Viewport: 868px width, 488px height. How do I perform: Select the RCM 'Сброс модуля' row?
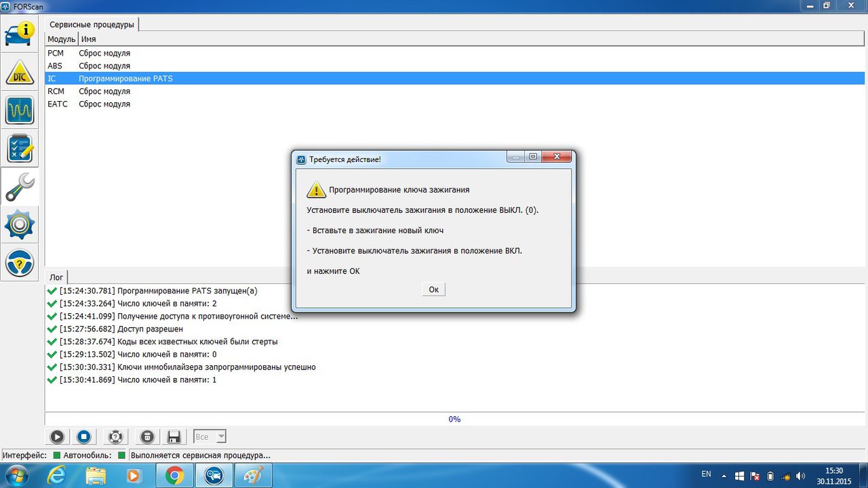(x=455, y=91)
